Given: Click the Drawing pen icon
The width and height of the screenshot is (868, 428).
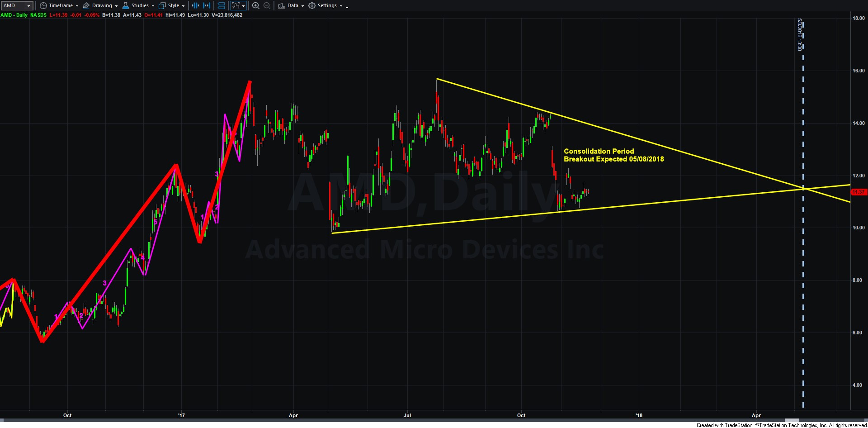Looking at the screenshot, I should [x=86, y=6].
